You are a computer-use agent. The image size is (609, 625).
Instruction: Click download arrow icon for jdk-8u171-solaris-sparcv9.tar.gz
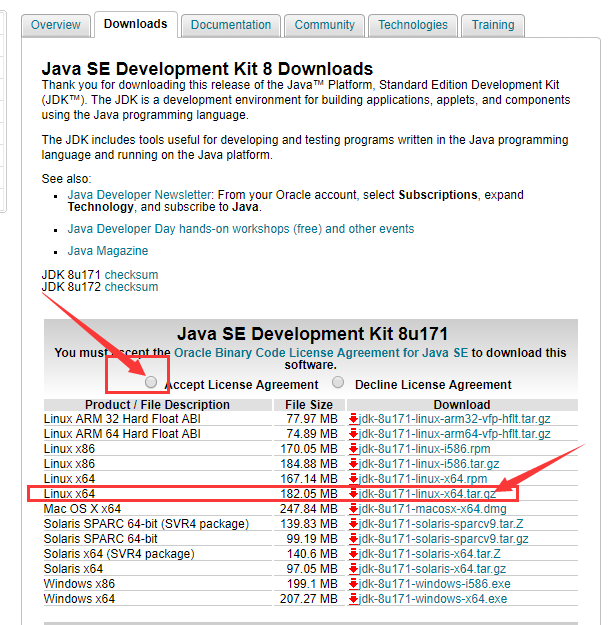pos(353,539)
